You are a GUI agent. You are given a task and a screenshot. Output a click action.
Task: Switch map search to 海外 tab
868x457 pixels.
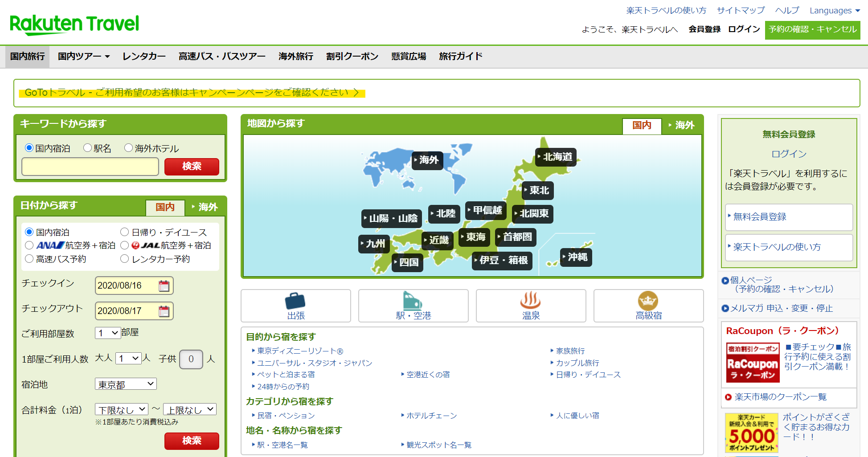coord(682,126)
